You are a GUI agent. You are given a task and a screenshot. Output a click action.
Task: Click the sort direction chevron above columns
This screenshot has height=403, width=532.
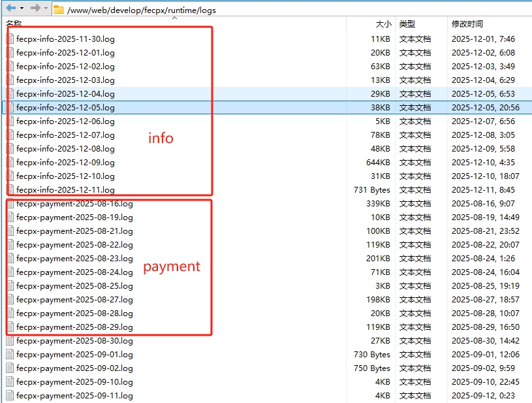[174, 18]
